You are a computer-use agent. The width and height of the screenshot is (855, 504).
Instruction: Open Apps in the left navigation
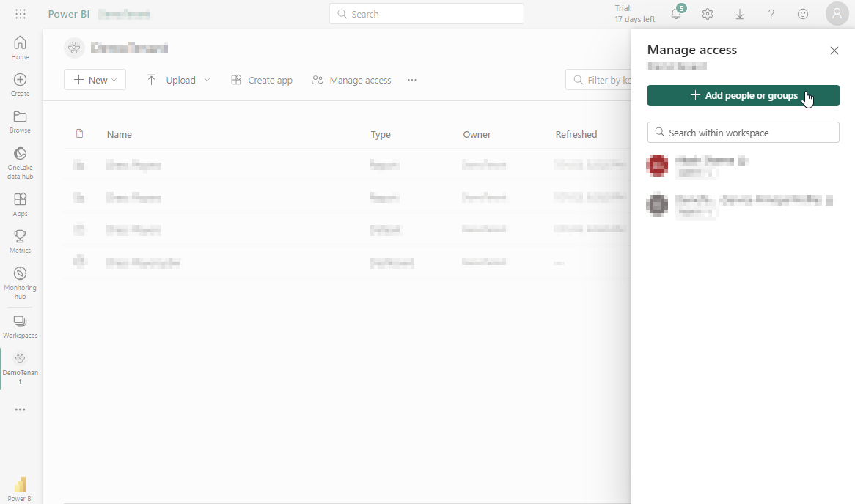[x=21, y=204]
